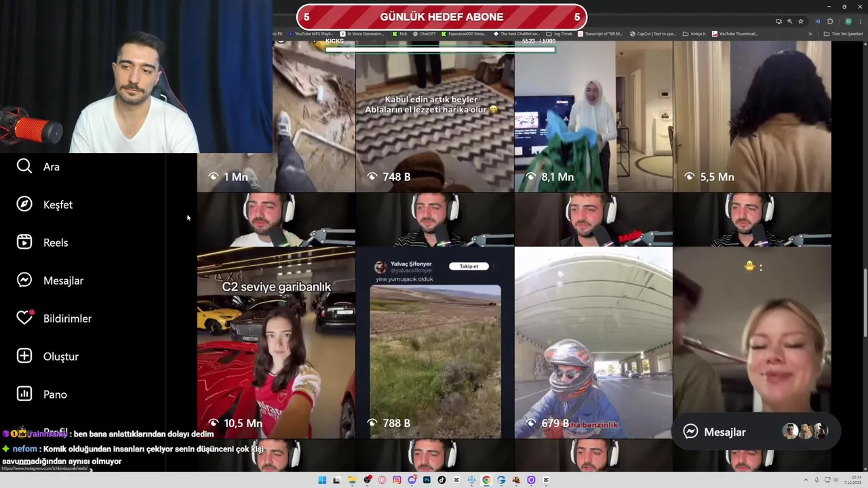Open Instagram search via the Ara magnifier icon

coord(24,166)
